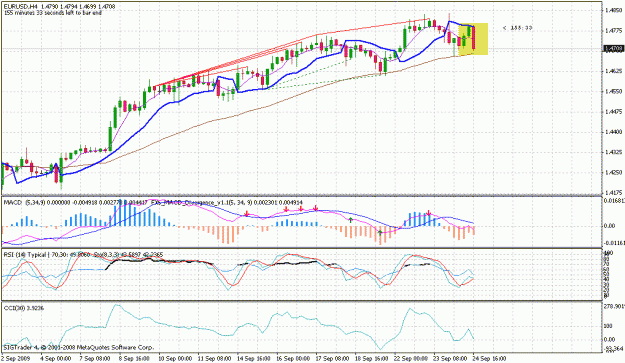625x363 pixels.
Task: Click the '7 Sep 08:00' date label
Action: 94,359
